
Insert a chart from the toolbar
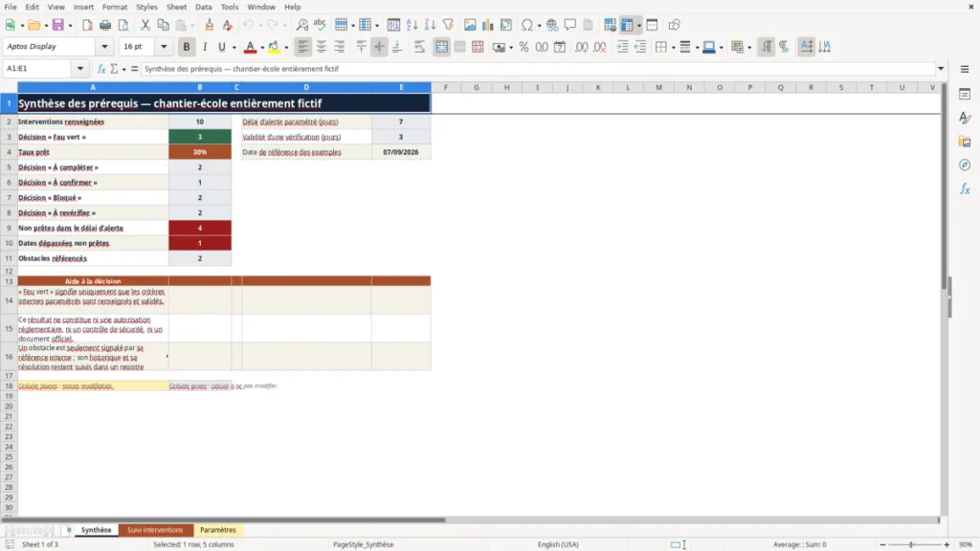[487, 25]
